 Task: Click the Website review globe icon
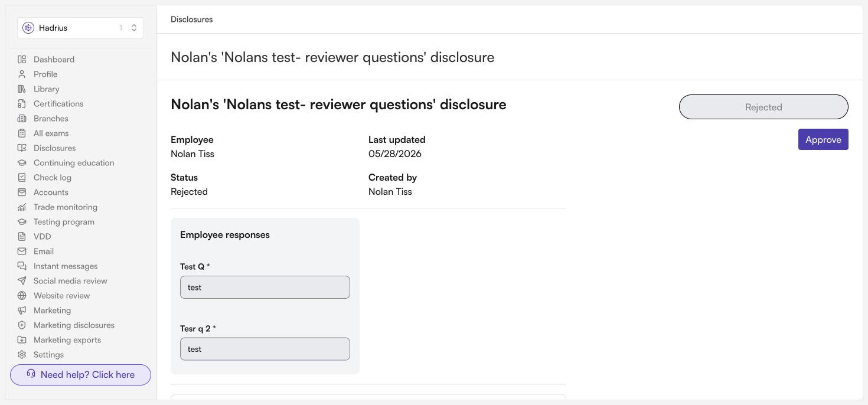22,295
